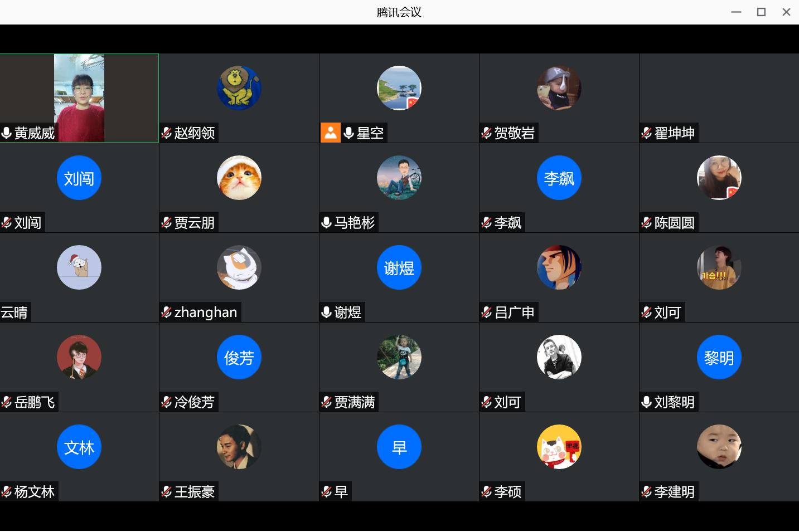Click the lucky cat avatar of 李硕
Image resolution: width=799 pixels, height=532 pixels.
(x=559, y=447)
